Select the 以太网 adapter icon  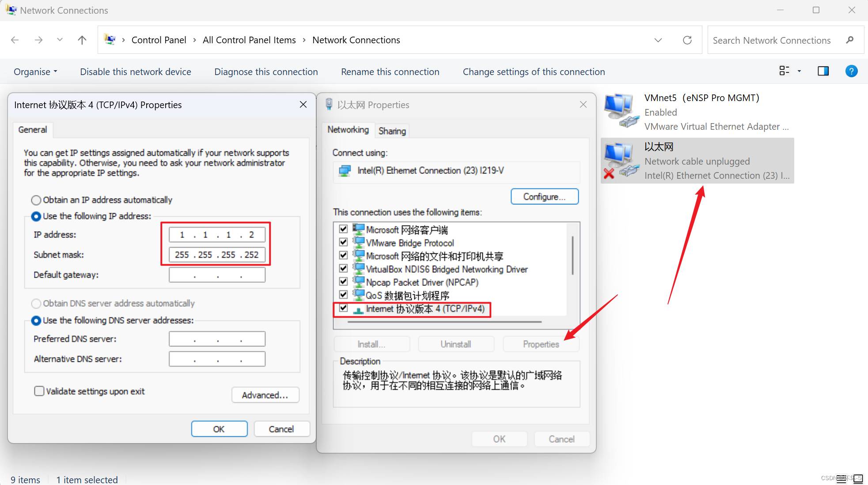pyautogui.click(x=622, y=161)
